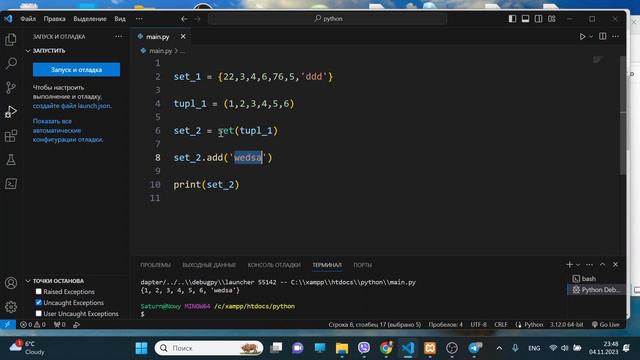640x360 pixels.
Task: Click Показать все автоматические конфигурации link
Action: (x=68, y=130)
